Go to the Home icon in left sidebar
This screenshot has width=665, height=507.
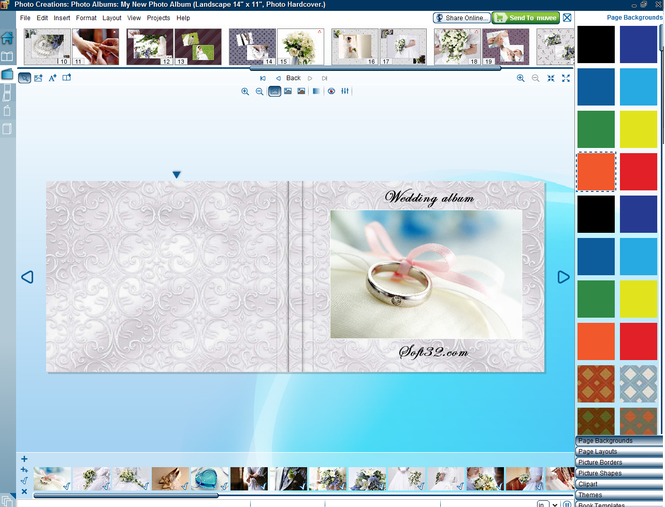[x=7, y=38]
